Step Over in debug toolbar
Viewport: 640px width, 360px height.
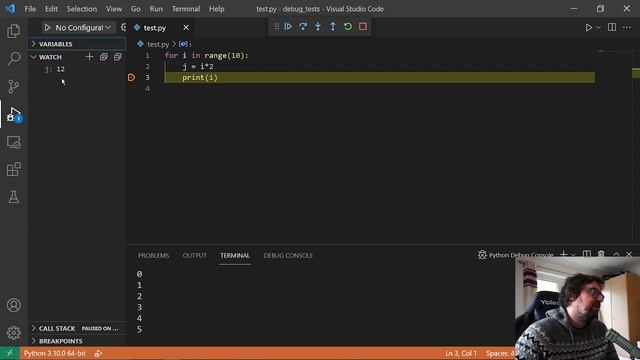303,27
